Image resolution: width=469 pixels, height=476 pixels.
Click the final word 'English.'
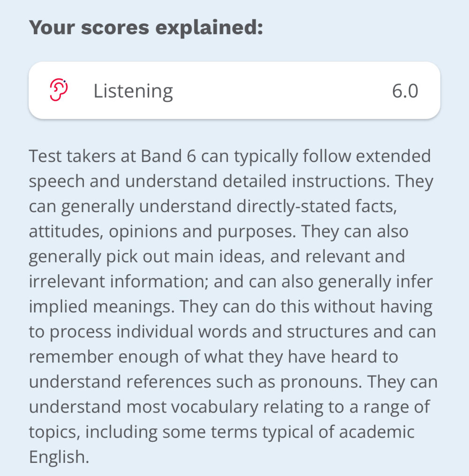tap(59, 457)
